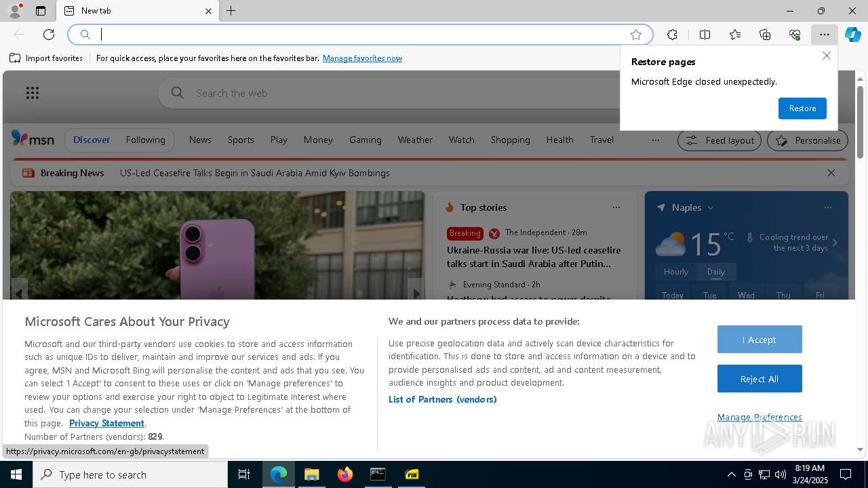
Task: Show hidden system tray icons
Action: [731, 474]
